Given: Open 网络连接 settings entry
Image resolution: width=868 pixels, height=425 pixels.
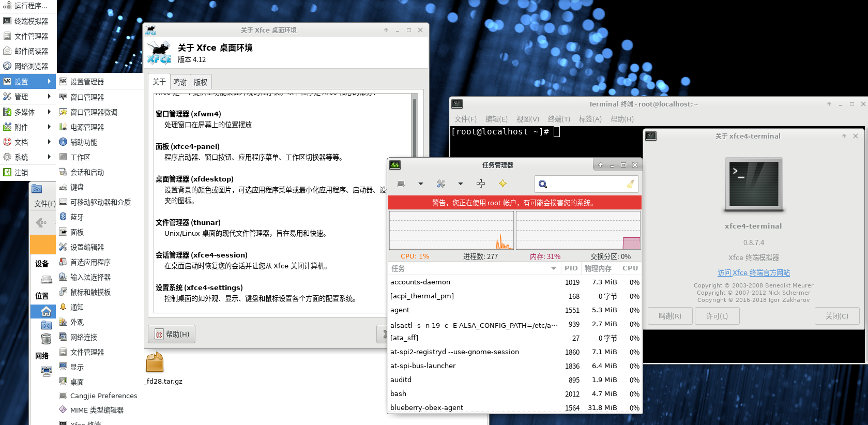Looking at the screenshot, I should pos(99,337).
